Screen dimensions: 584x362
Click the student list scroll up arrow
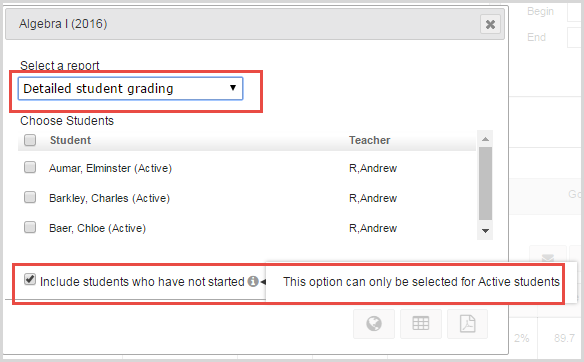(x=485, y=139)
